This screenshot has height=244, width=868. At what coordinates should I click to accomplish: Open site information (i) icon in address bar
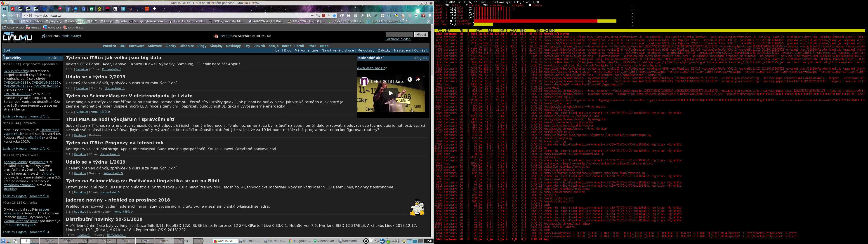(x=26, y=16)
